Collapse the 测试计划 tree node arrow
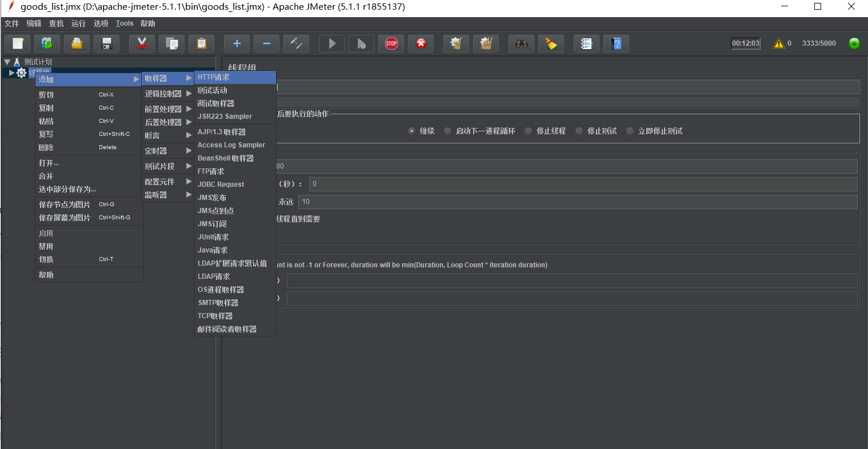Viewport: 868px width, 449px height. 7,62
